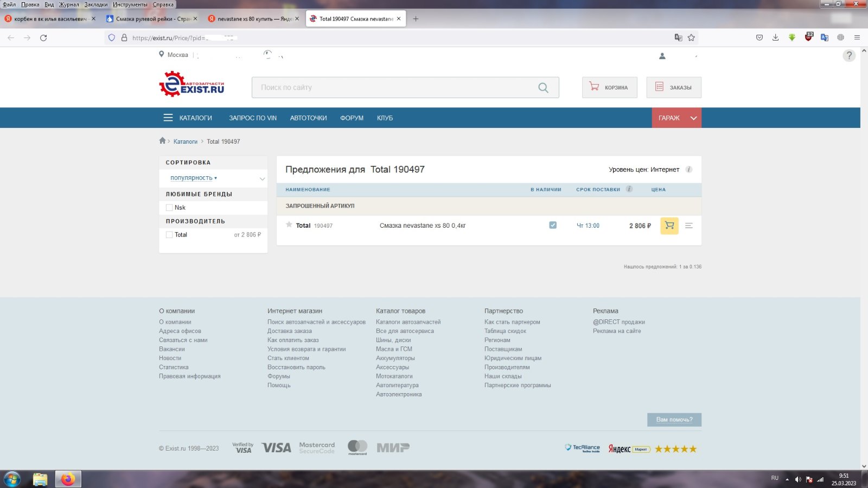Go back in Firefox history

coord(11,37)
